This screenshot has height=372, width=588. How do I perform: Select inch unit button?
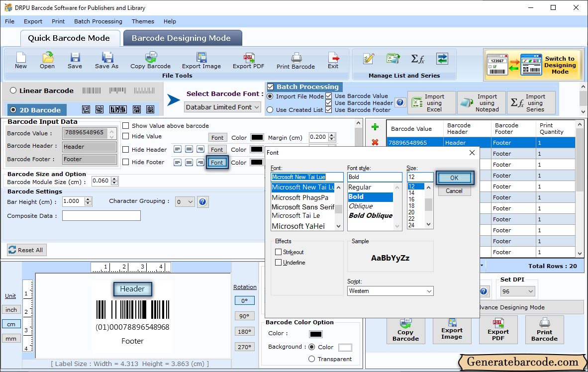(x=11, y=310)
